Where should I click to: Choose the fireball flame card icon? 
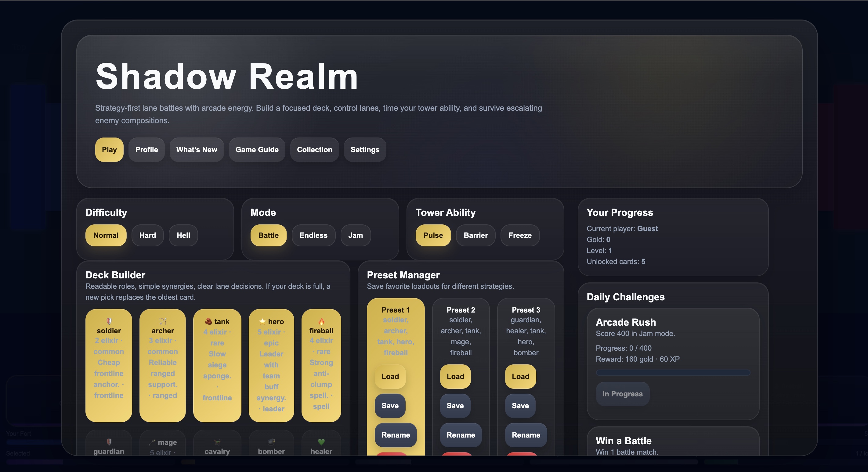click(x=321, y=321)
